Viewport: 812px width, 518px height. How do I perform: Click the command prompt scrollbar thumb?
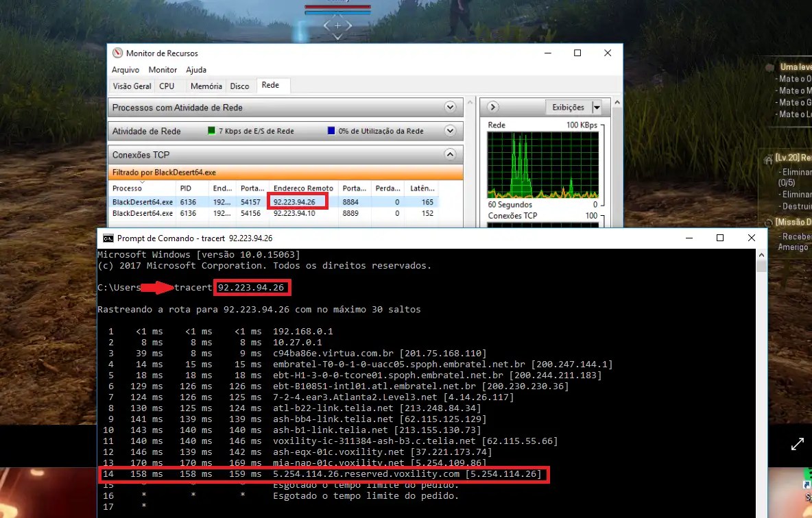coord(761,267)
